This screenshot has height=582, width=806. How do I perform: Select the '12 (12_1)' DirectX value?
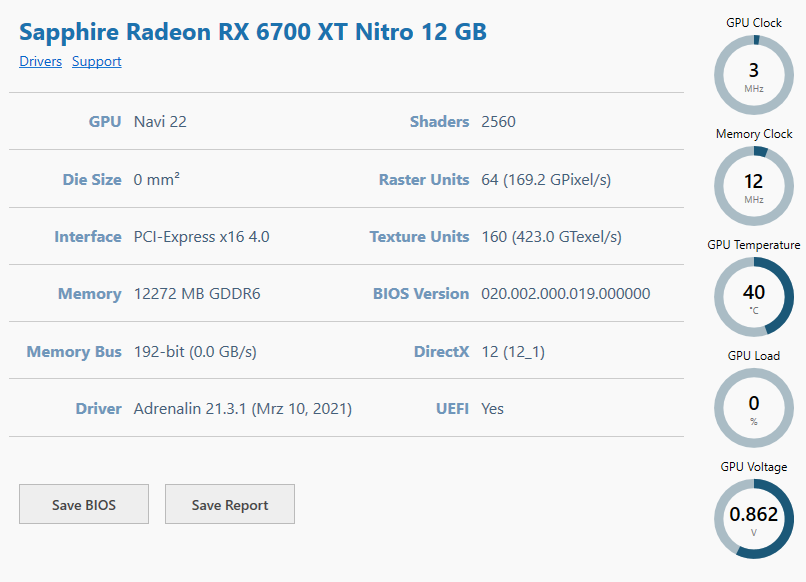tap(512, 352)
